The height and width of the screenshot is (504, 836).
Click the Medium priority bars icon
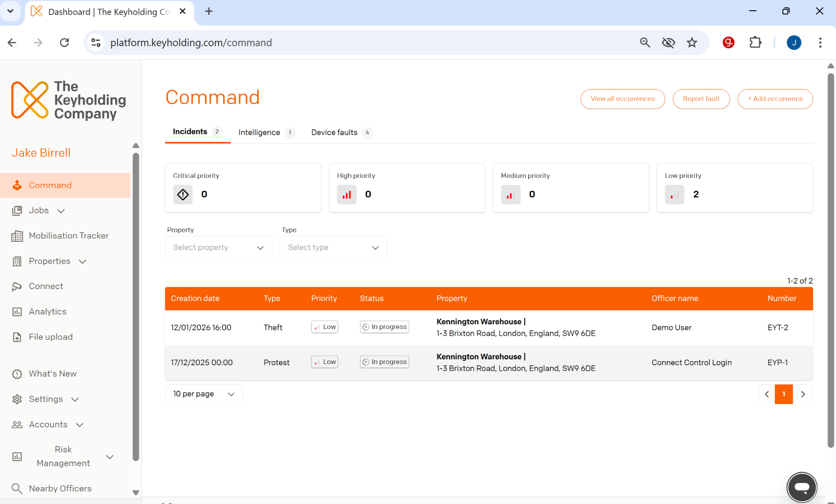tap(511, 194)
